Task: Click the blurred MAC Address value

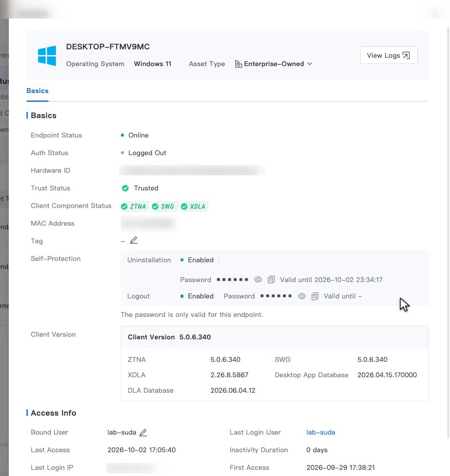Action: pos(149,223)
